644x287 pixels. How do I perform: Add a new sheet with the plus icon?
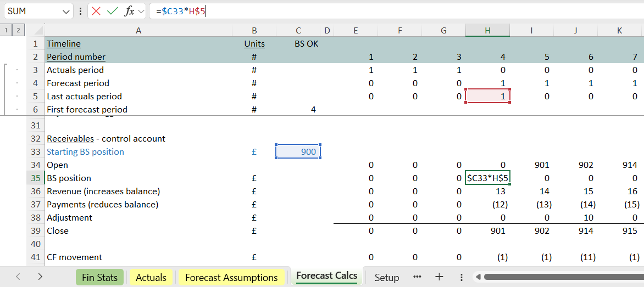click(439, 277)
